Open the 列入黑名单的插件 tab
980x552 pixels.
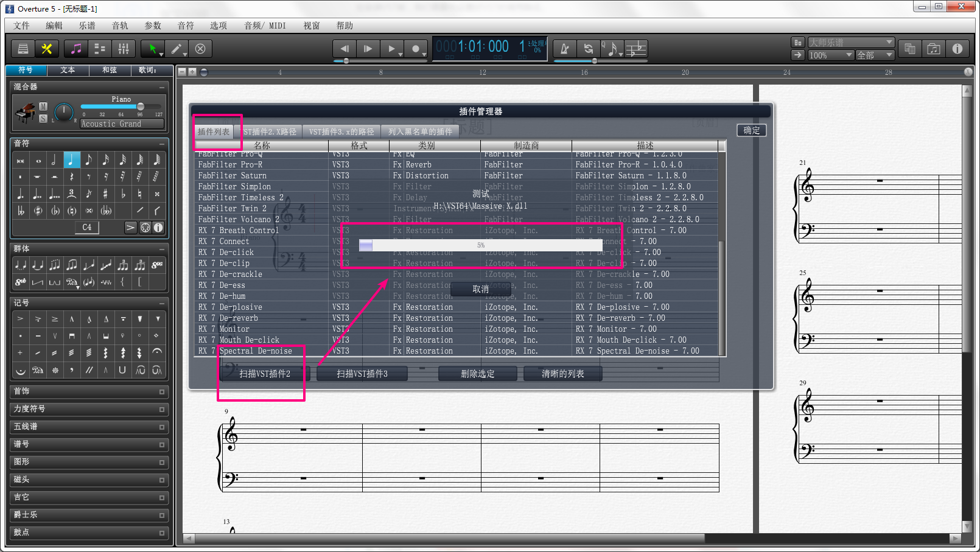coord(420,131)
